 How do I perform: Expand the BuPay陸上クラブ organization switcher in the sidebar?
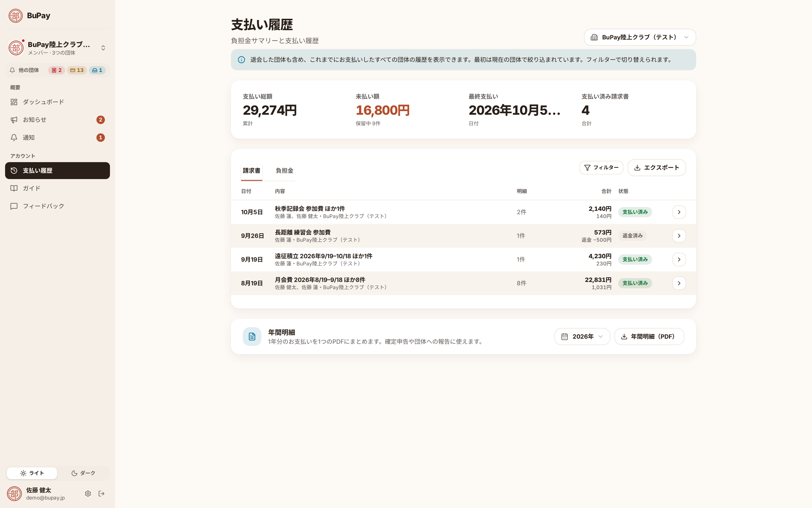(57, 48)
